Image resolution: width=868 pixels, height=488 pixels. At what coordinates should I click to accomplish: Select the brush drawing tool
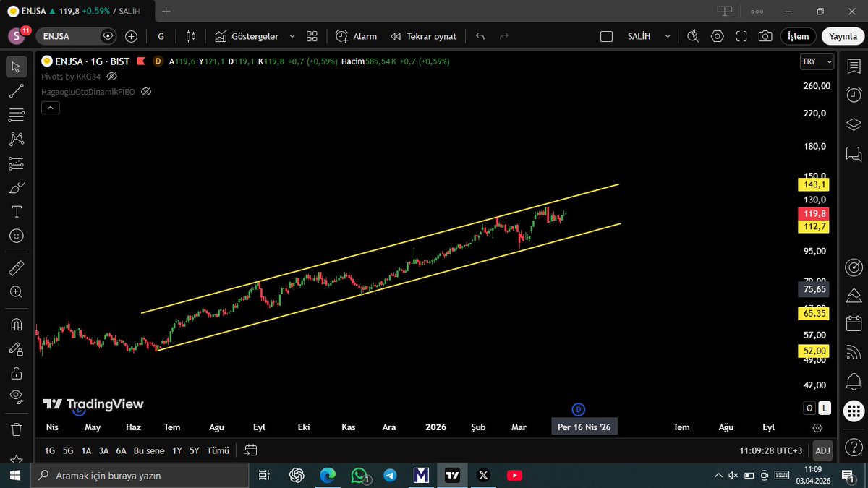pos(16,188)
